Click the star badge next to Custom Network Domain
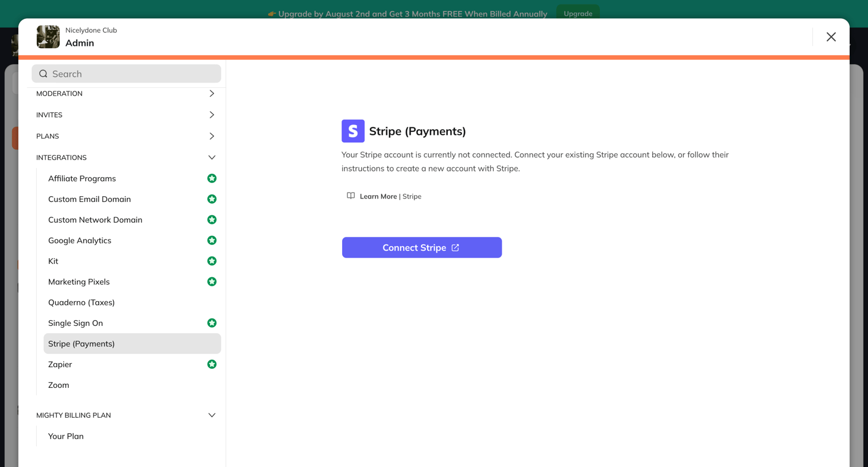The width and height of the screenshot is (868, 467). 212,220
